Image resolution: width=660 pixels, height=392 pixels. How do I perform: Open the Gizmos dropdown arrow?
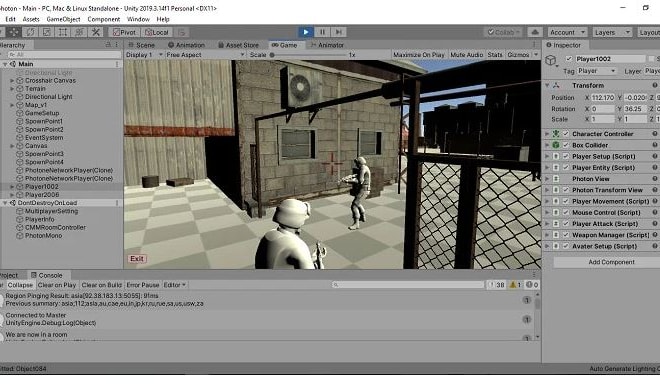pyautogui.click(x=536, y=55)
